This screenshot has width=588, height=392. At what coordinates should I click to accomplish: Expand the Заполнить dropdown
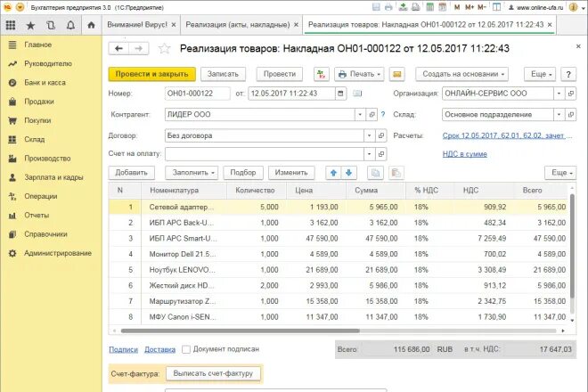(x=192, y=173)
